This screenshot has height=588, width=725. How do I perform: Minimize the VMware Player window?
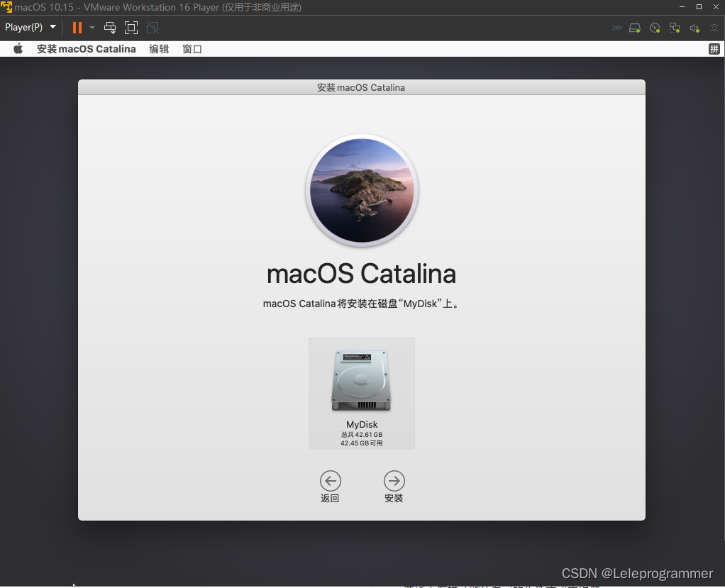pyautogui.click(x=682, y=7)
